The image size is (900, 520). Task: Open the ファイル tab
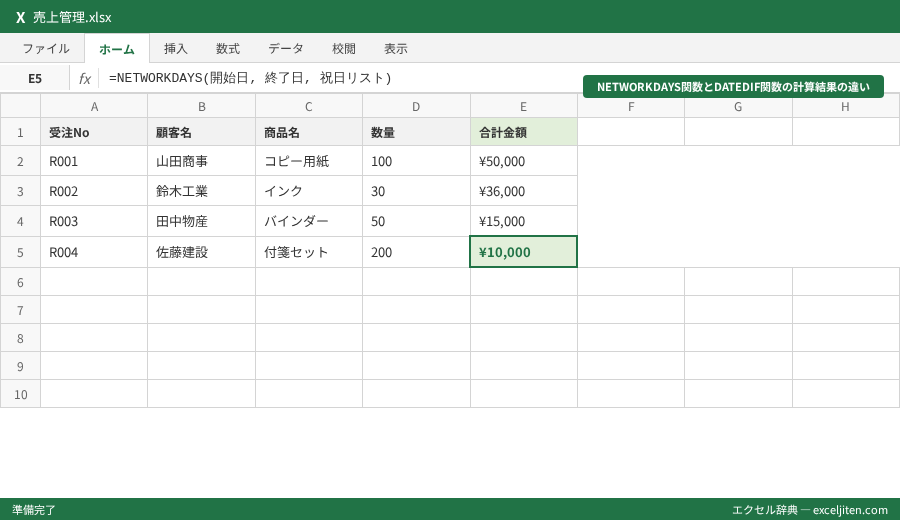(46, 49)
